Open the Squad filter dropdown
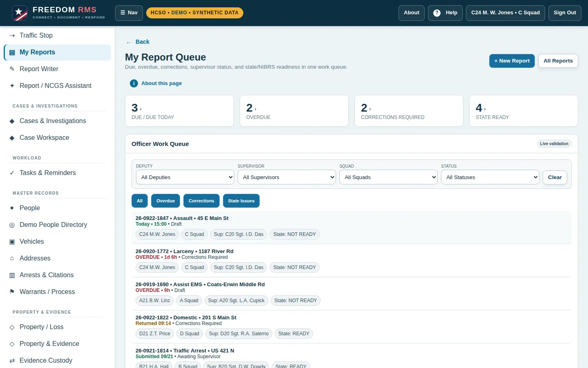 tap(388, 177)
